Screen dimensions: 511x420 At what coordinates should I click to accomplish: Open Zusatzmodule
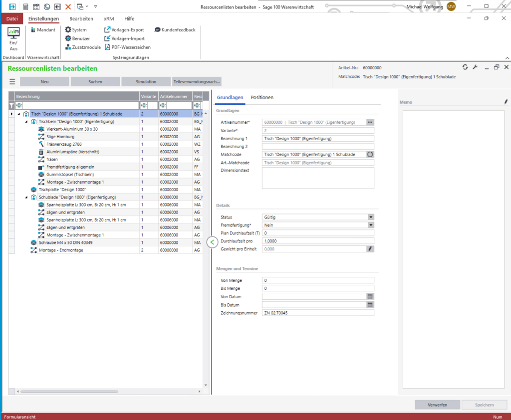click(x=83, y=47)
